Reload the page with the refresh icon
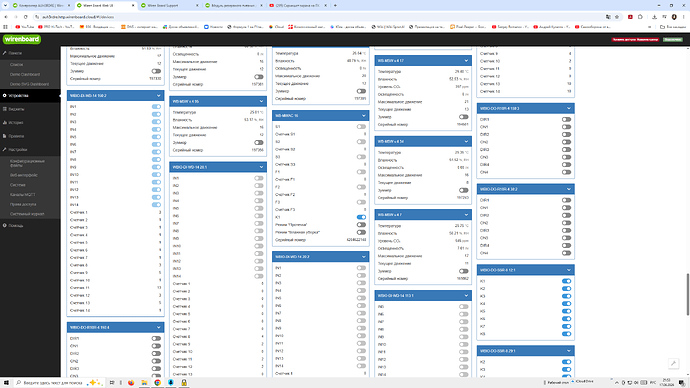Image resolution: width=690 pixels, height=388 pixels. point(26,17)
